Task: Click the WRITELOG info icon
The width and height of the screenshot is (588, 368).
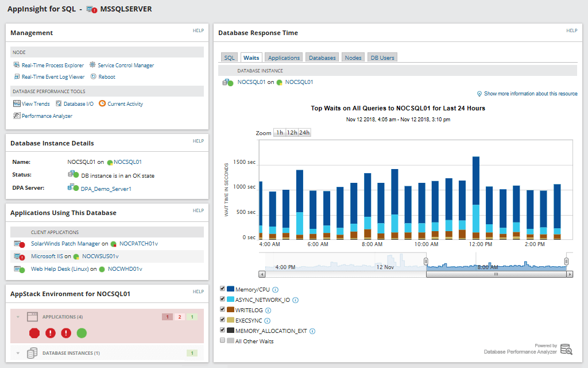Action: pos(268,310)
